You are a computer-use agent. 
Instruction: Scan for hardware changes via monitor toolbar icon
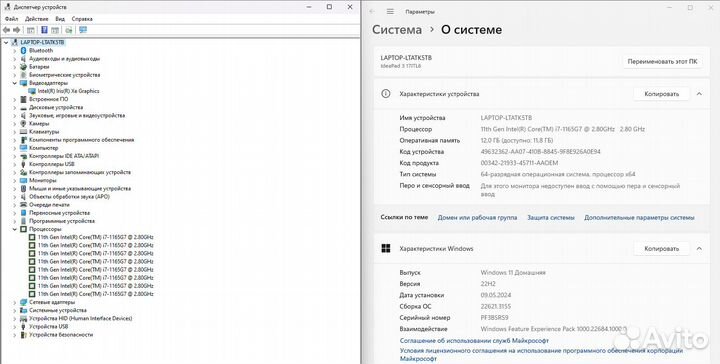coord(83,30)
